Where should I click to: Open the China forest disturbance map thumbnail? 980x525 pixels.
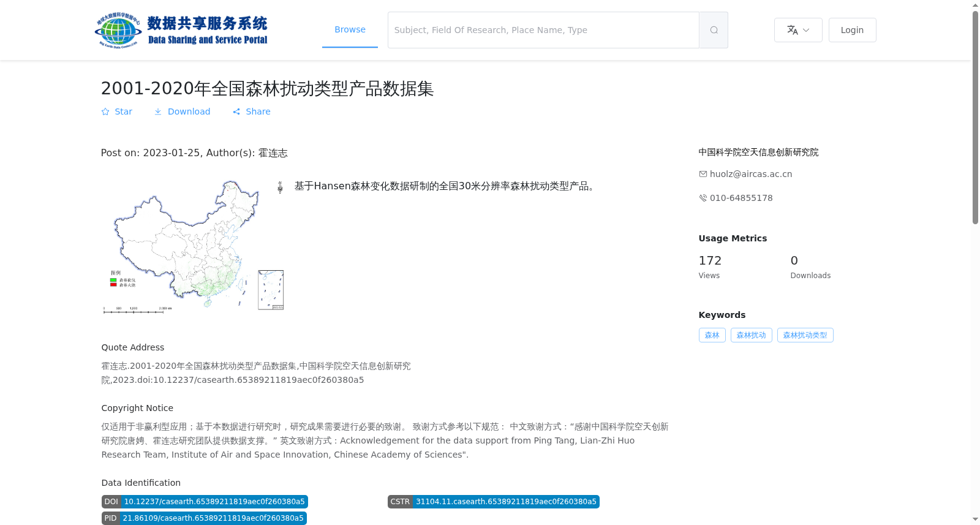point(193,246)
